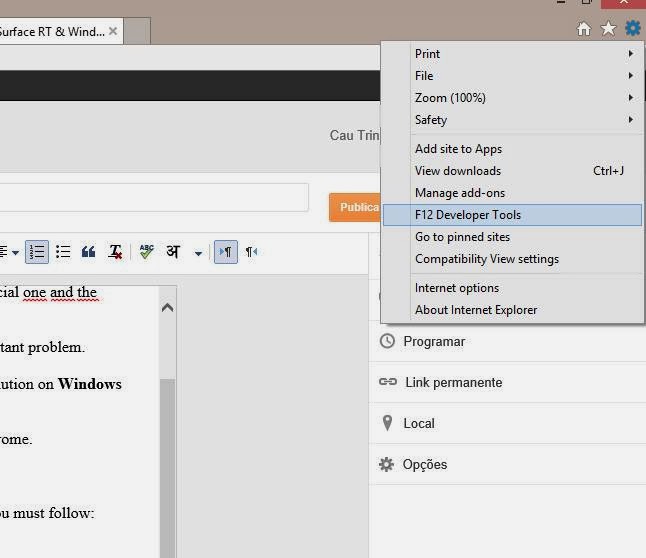This screenshot has height=558, width=646.
Task: Click the post title input field
Action: pos(154,197)
